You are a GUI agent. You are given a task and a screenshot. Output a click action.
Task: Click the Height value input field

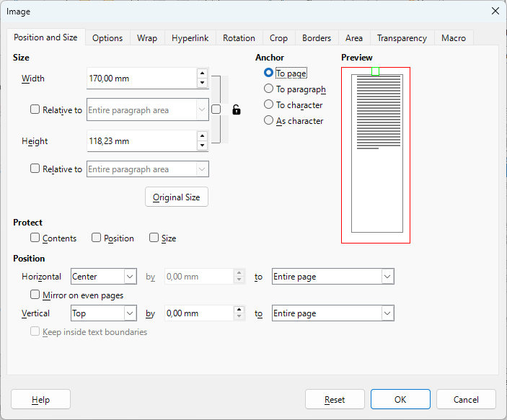[141, 141]
